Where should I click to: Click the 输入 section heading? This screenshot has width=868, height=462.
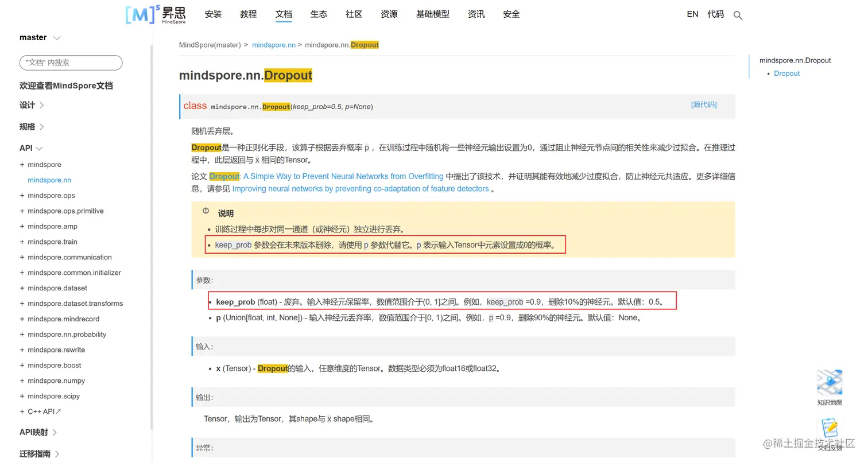pyautogui.click(x=204, y=347)
